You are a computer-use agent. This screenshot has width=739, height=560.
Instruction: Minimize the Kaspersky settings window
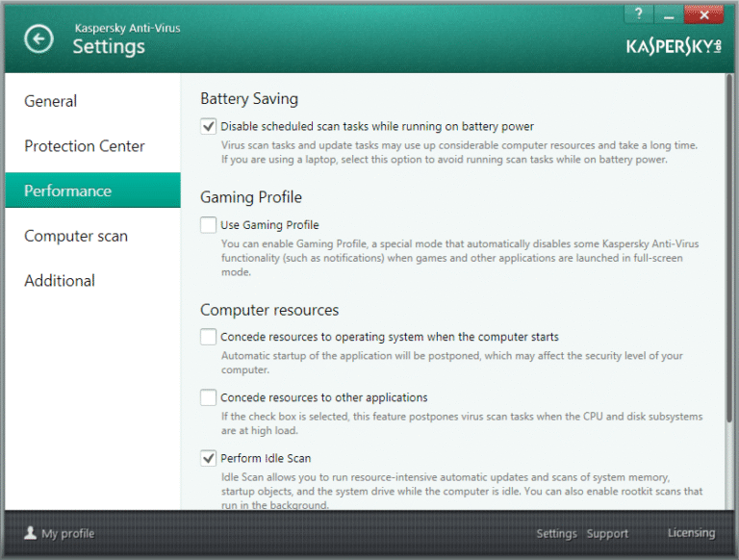pyautogui.click(x=669, y=14)
